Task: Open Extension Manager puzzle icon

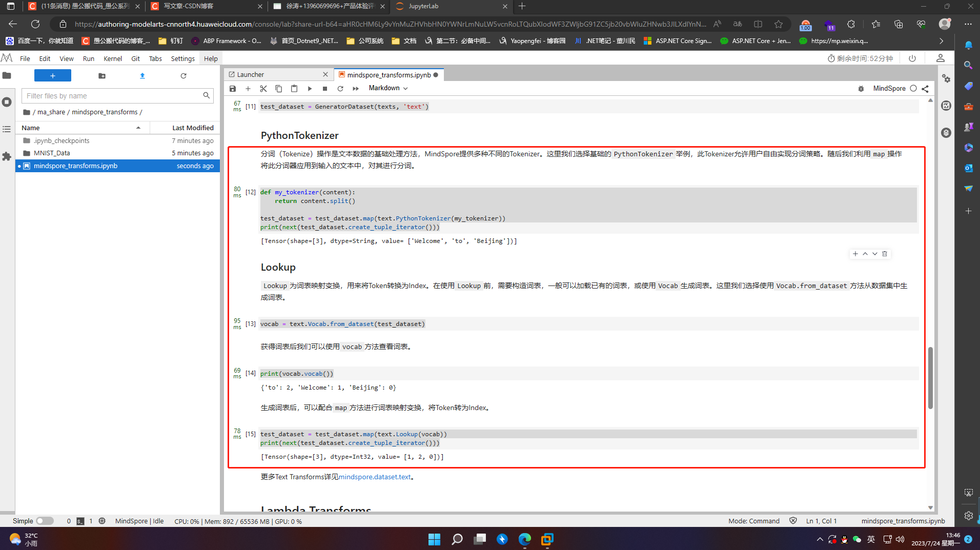Action: [x=7, y=156]
